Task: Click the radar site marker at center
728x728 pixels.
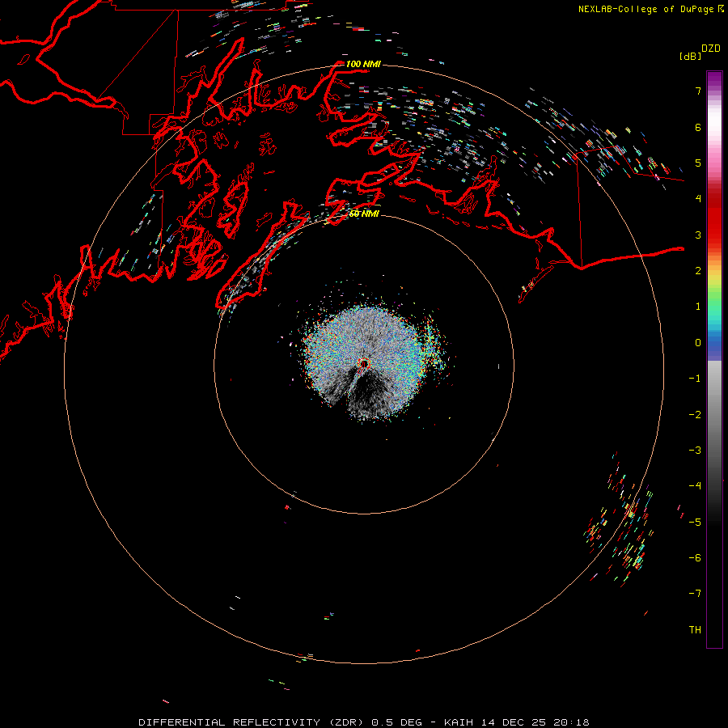Action: 364,365
